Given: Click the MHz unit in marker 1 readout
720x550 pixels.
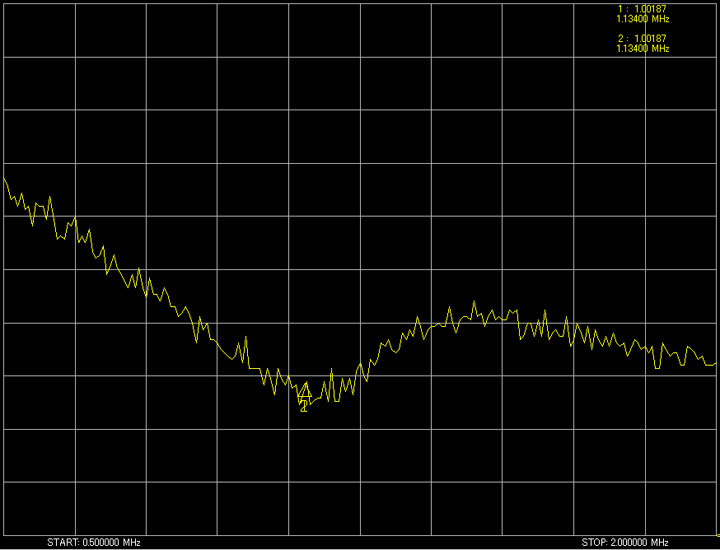Looking at the screenshot, I should 659,19.
